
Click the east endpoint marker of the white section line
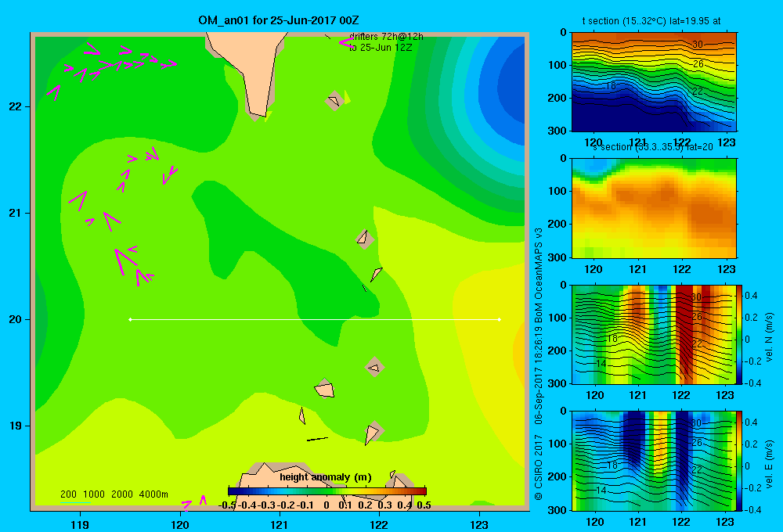pos(500,319)
